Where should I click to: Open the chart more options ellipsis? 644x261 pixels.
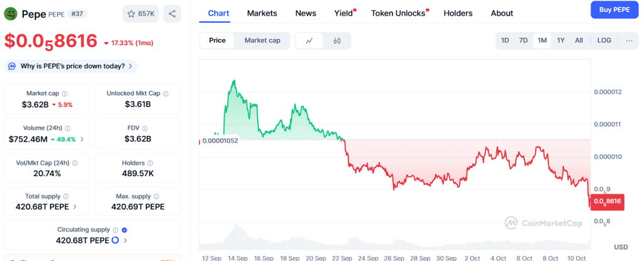(x=629, y=41)
